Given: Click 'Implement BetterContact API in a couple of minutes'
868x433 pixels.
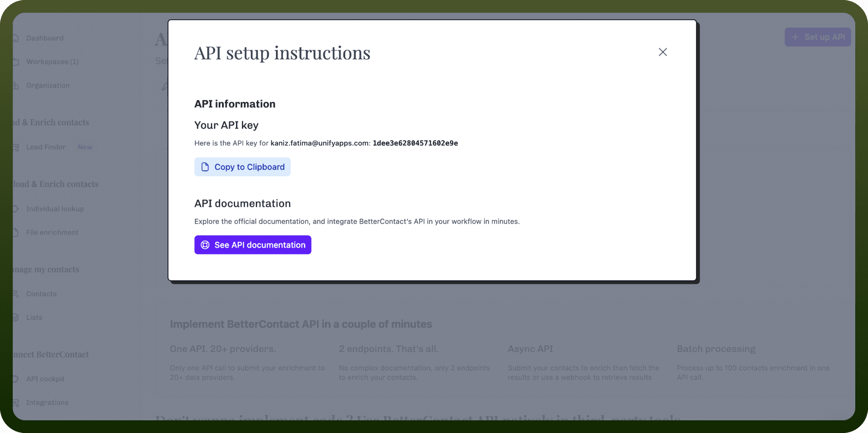Looking at the screenshot, I should click(x=301, y=324).
